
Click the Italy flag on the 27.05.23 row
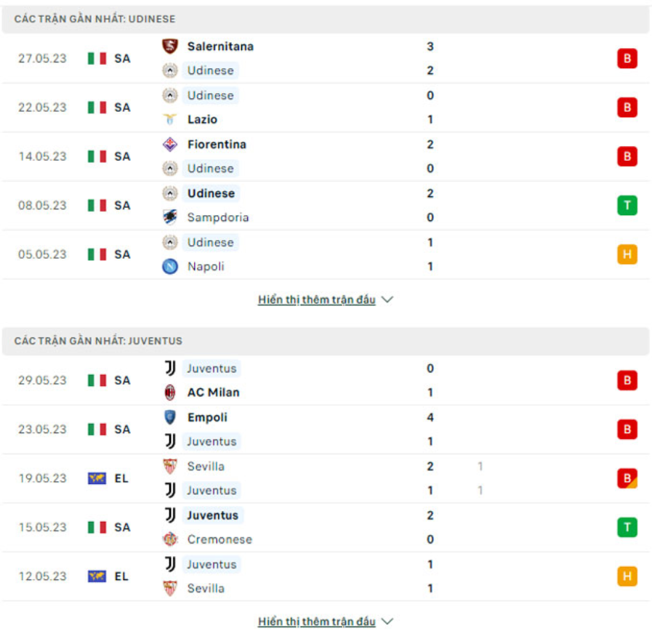pyautogui.click(x=98, y=58)
